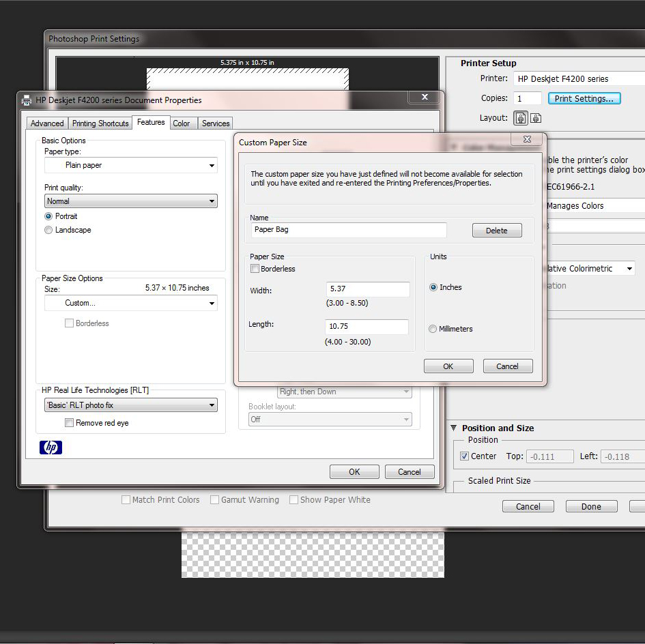Close the Custom Paper Size dialog
This screenshot has width=645, height=644.
[527, 139]
